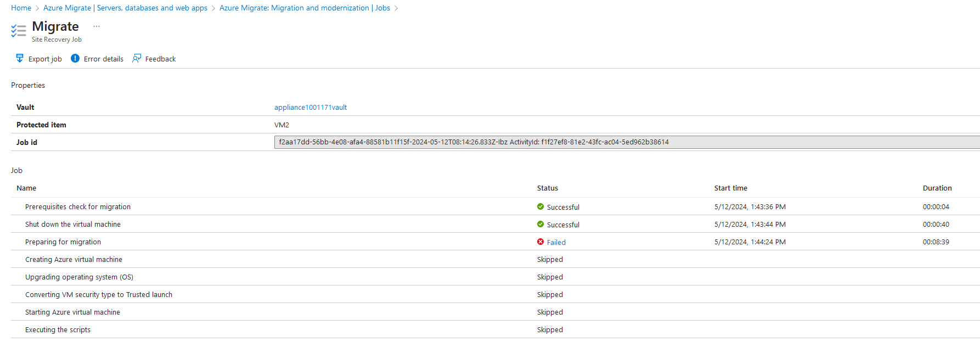Select Executing the scripts row

[495, 329]
